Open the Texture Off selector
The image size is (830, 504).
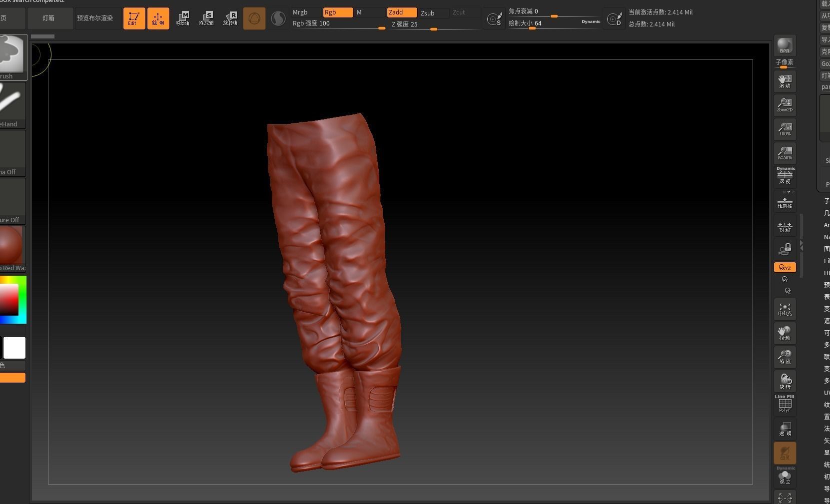(x=12, y=201)
